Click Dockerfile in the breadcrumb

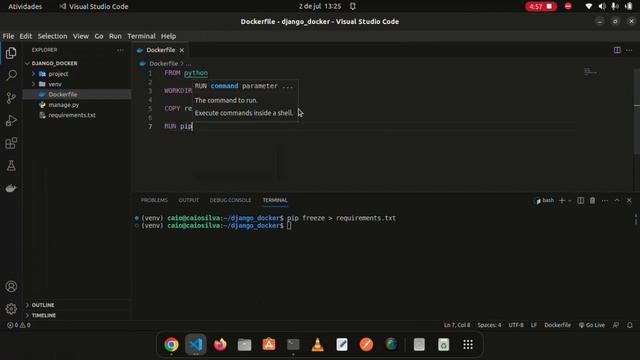pyautogui.click(x=163, y=64)
